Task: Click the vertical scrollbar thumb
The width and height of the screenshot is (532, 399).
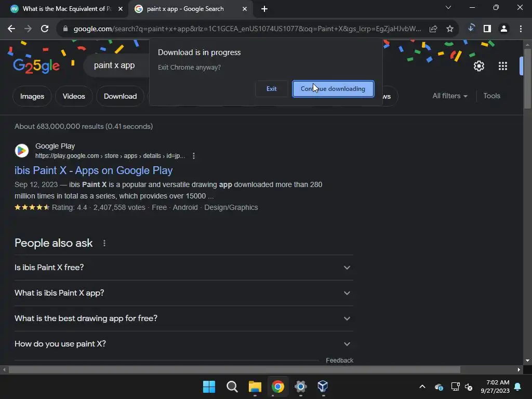Action: (527, 79)
